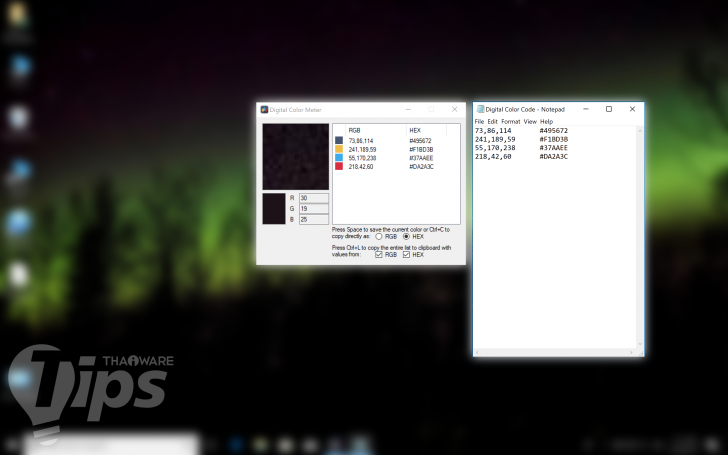Click Notepad horizontal scrollbar right arrow
Image resolution: width=728 pixels, height=455 pixels.
(x=631, y=353)
